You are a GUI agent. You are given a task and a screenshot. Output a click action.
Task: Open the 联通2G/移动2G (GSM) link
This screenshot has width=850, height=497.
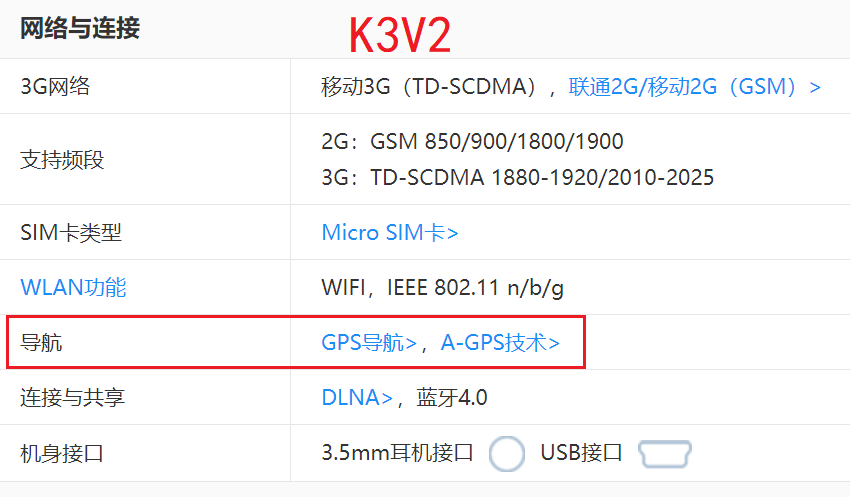tap(682, 87)
